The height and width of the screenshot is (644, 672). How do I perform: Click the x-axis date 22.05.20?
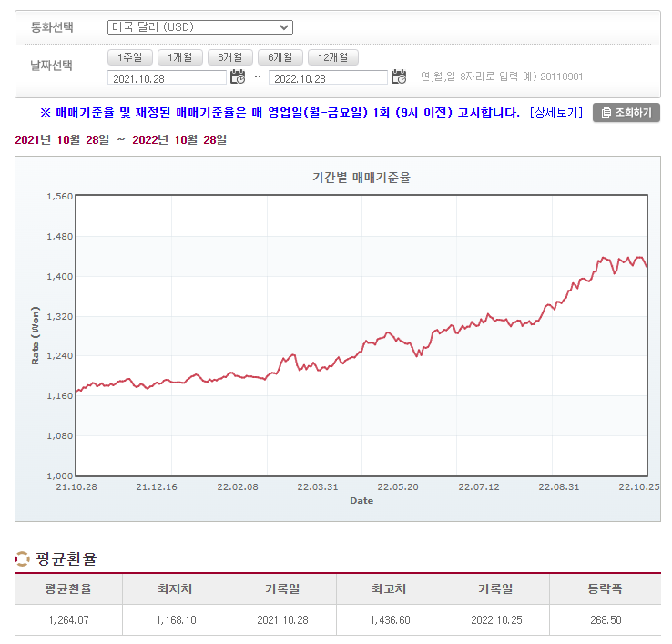398,487
